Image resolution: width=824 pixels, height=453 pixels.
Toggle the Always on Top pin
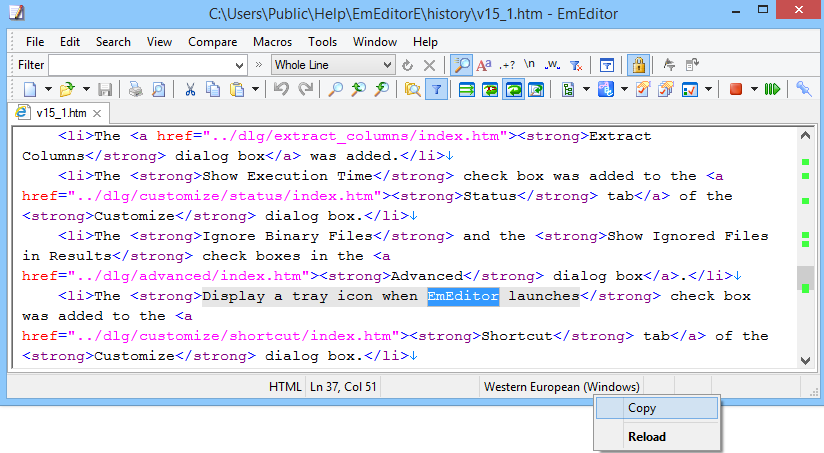(804, 89)
